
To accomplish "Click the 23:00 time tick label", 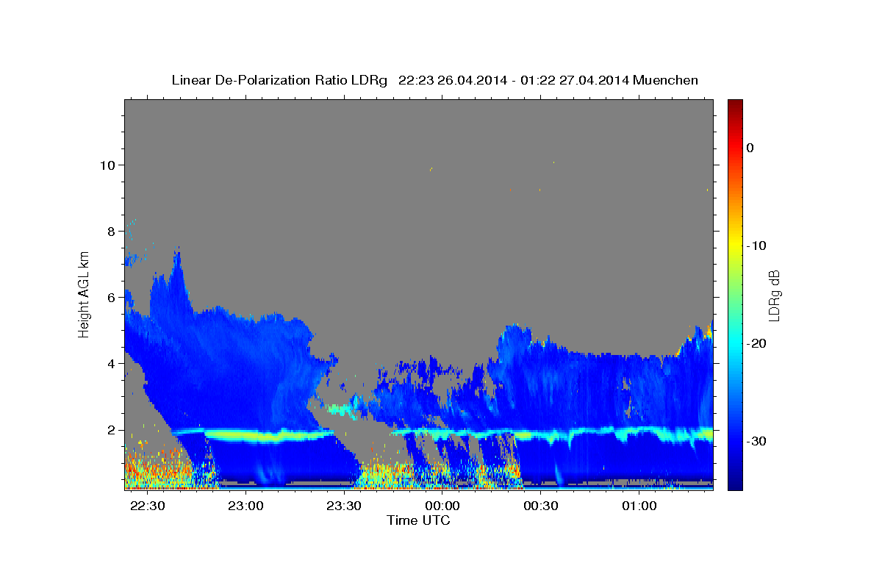I will tap(246, 506).
